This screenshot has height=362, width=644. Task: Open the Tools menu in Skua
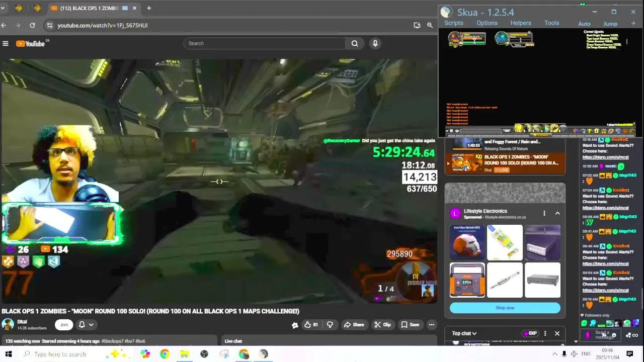click(x=552, y=23)
